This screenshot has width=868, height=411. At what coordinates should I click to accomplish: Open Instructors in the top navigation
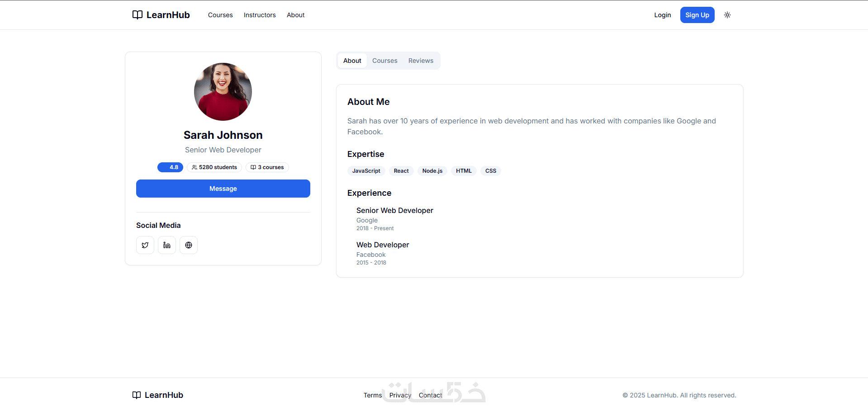[x=260, y=15]
